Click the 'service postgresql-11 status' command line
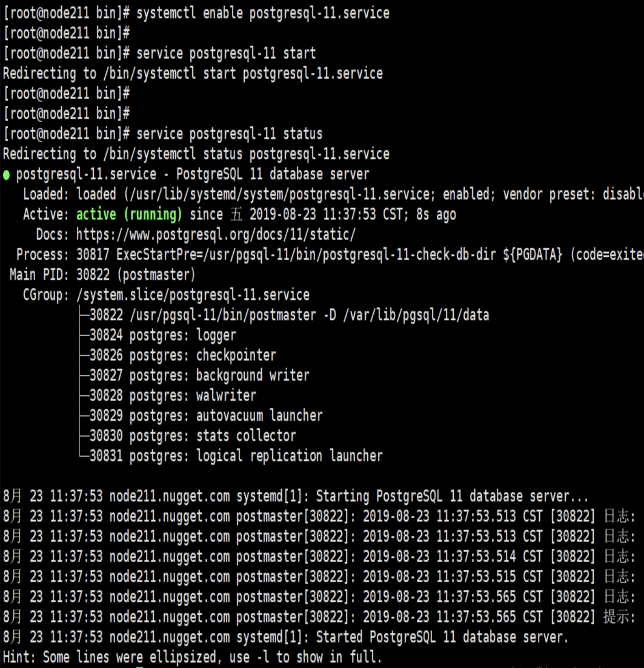Viewport: 644px width, 668px height. 163,134
